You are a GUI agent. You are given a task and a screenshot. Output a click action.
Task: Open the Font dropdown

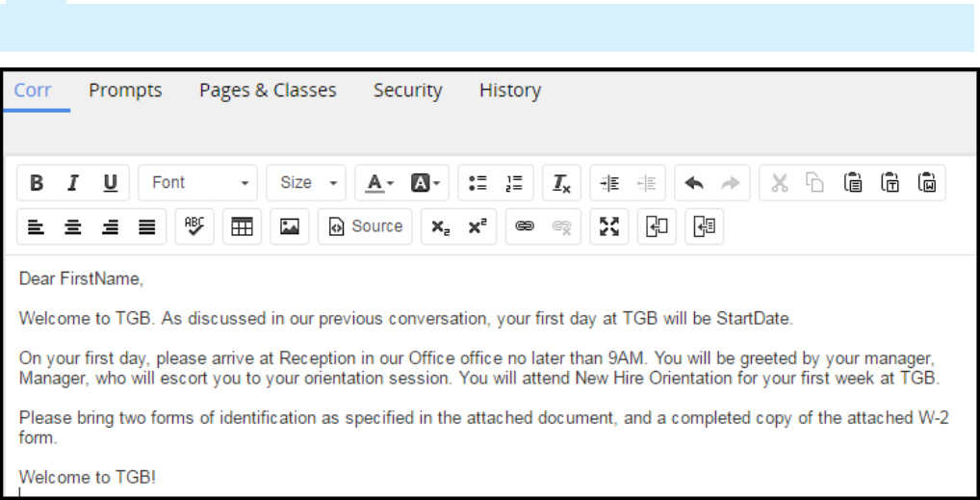coord(198,182)
